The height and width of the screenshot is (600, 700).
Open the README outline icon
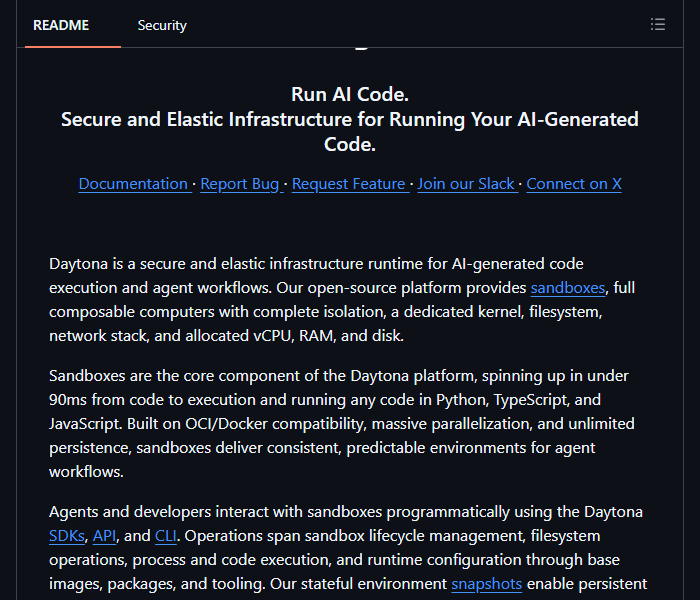tap(658, 24)
